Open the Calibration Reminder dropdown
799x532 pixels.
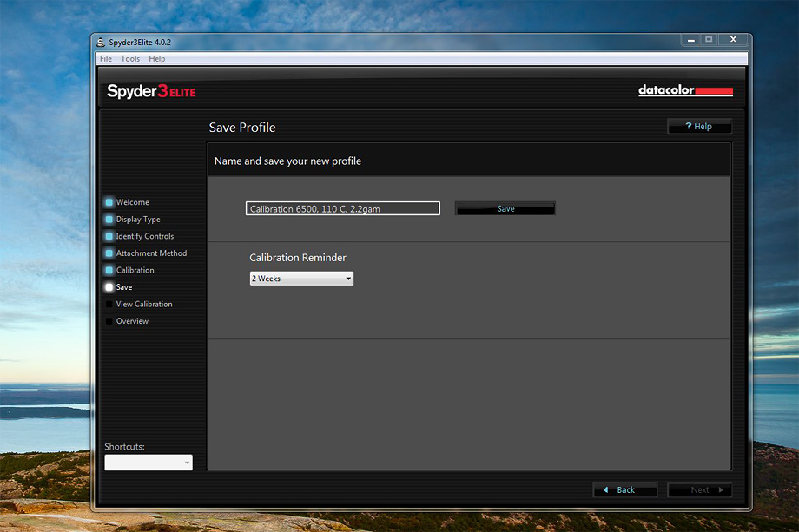[301, 279]
